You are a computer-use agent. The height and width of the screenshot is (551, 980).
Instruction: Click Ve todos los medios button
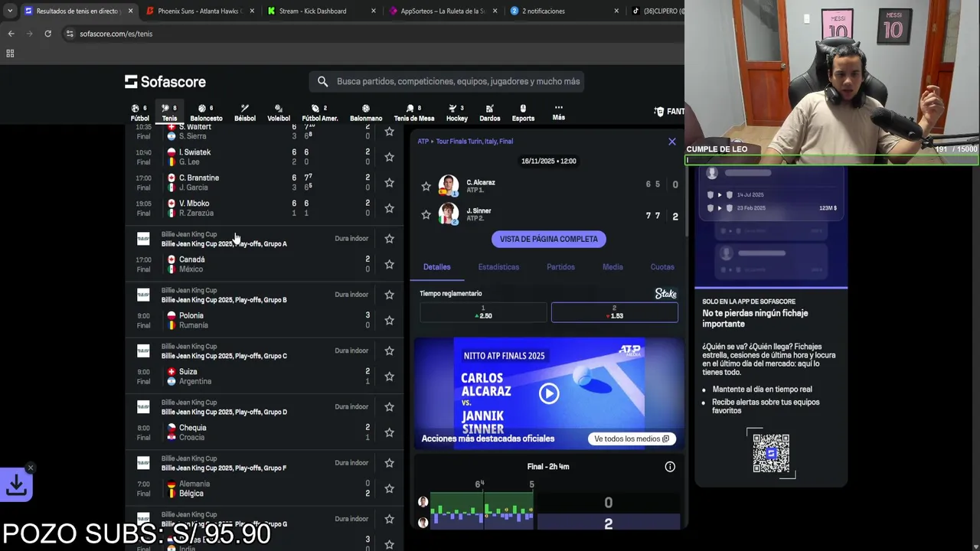(632, 439)
